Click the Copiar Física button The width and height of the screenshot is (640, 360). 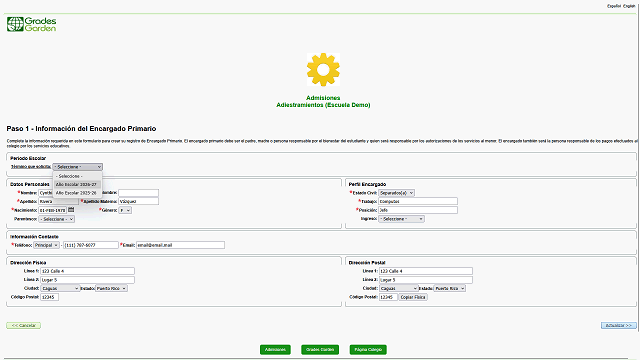click(x=413, y=297)
